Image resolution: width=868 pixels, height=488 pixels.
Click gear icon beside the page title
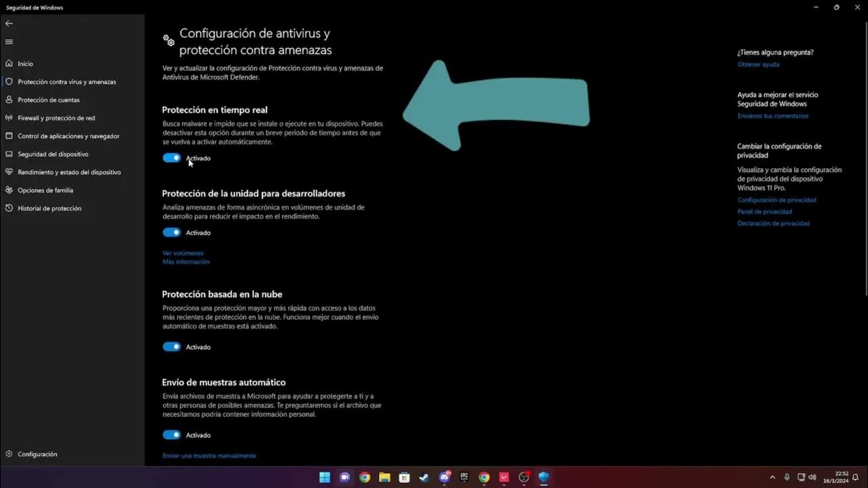[169, 41]
